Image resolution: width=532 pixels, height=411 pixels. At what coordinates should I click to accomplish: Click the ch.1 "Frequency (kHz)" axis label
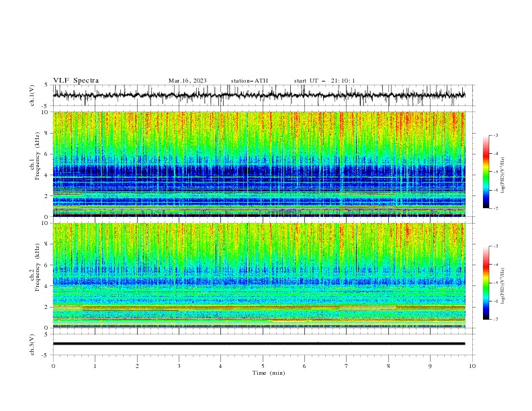tap(37, 154)
